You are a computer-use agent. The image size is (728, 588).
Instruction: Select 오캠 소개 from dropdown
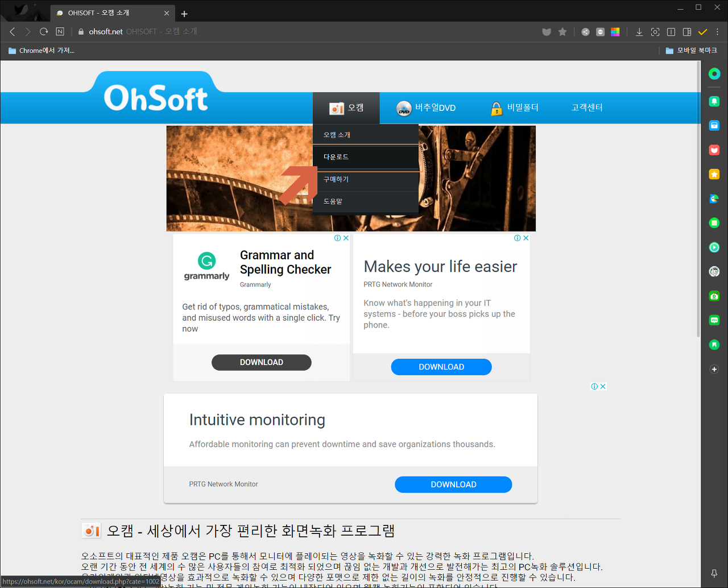(366, 135)
